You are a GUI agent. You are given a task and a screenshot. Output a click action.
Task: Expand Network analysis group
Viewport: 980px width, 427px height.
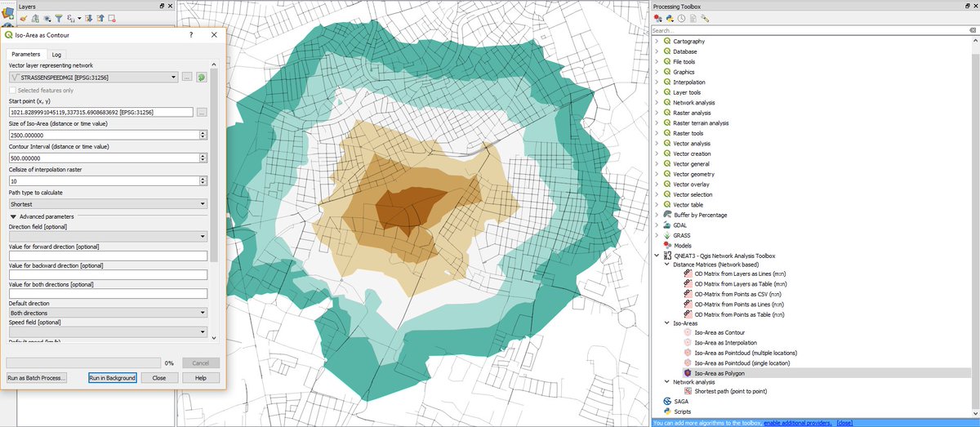pos(657,103)
